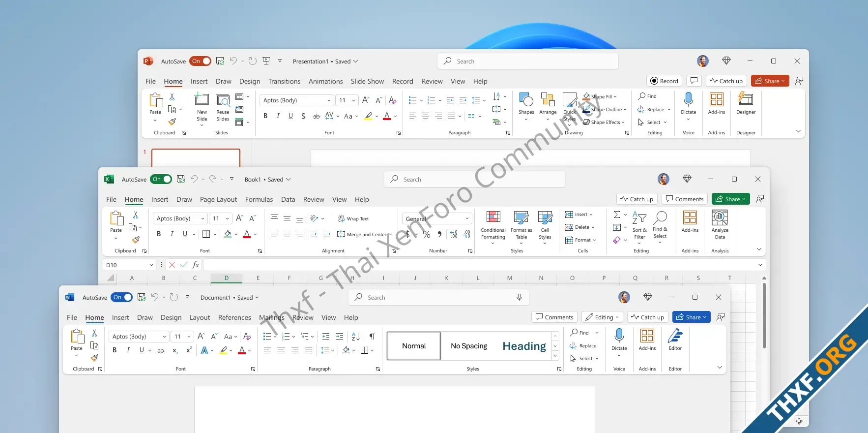Image resolution: width=868 pixels, height=433 pixels.
Task: Toggle Text Shadow in PowerPoint
Action: [303, 116]
